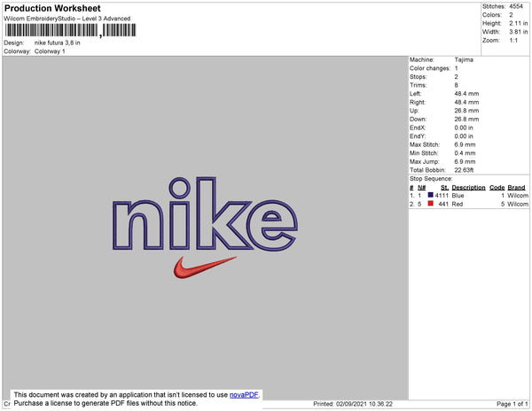Image resolution: width=532 pixels, height=411 pixels.
Task: Click the Up value '26.8 mm'
Action: (466, 111)
